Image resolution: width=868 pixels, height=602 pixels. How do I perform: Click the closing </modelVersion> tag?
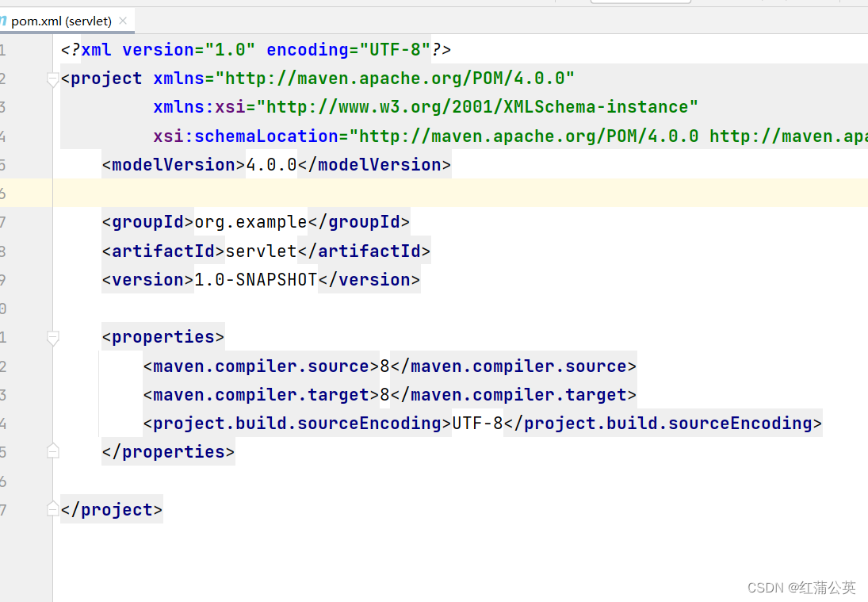(374, 165)
